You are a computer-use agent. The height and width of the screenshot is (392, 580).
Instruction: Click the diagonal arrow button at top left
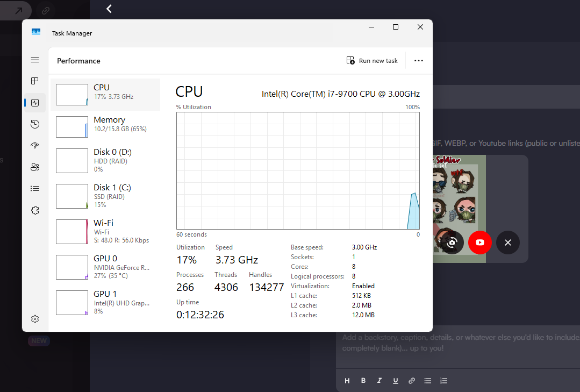click(x=18, y=11)
